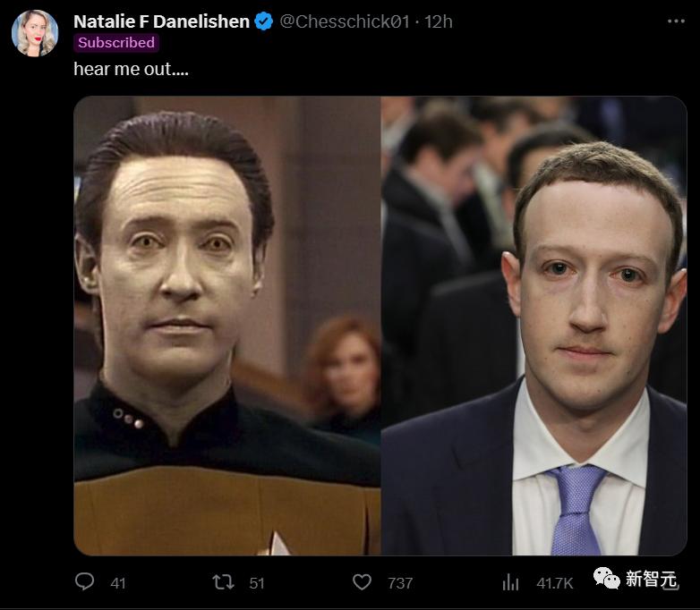Open Natalie's profile avatar picture
Screen dimensions: 700x610
[x=35, y=33]
